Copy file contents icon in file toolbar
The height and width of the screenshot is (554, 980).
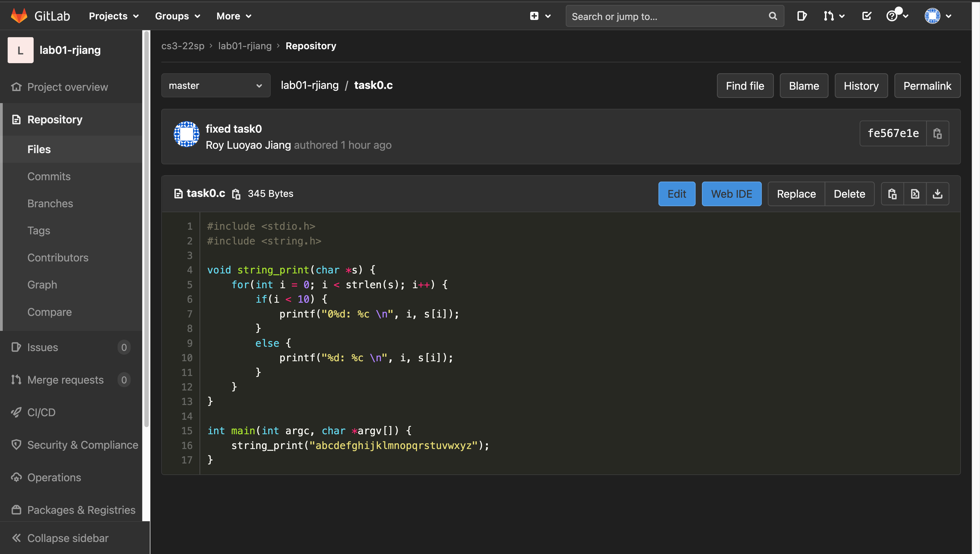(x=892, y=194)
